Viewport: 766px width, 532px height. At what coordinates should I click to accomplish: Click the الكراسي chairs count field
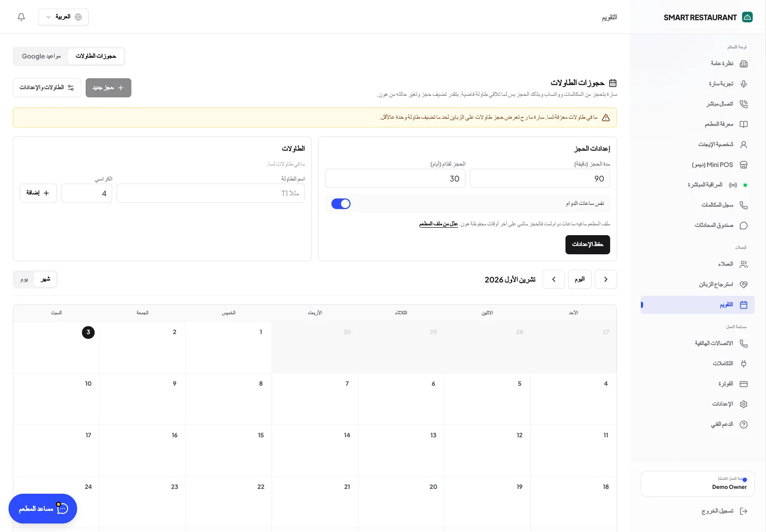pyautogui.click(x=87, y=194)
